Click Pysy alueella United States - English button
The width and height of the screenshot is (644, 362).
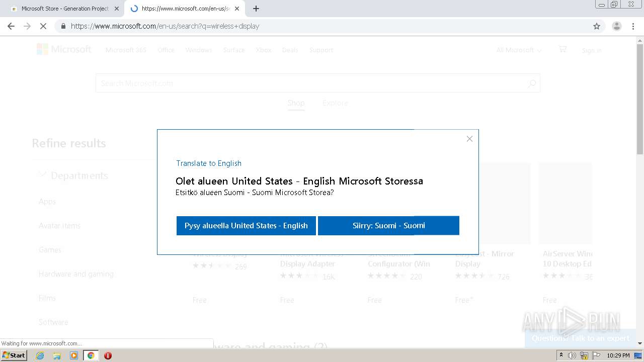pos(246,226)
